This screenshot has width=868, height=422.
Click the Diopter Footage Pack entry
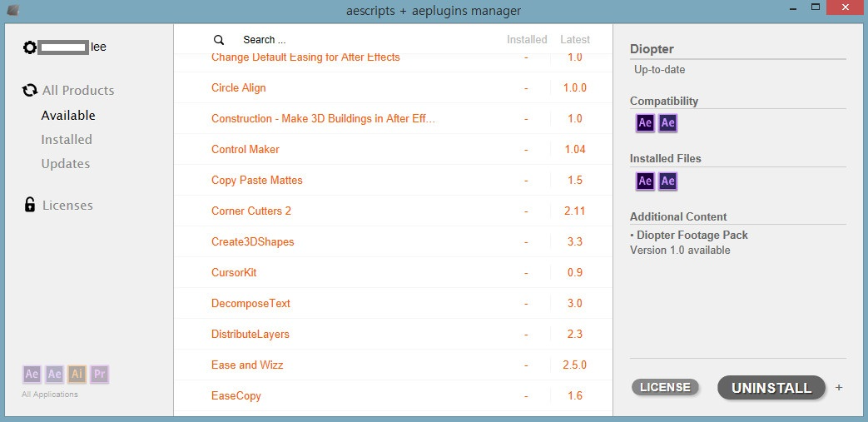[x=692, y=236]
